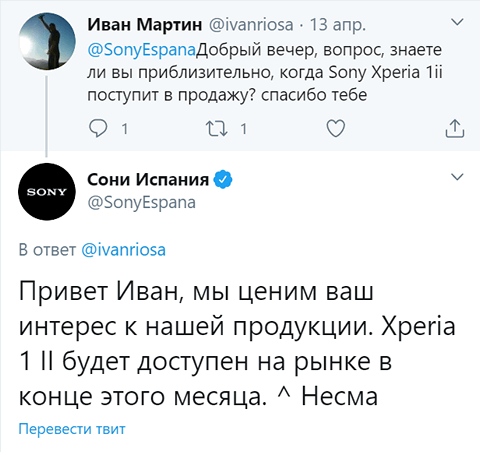This screenshot has width=480, height=452.
Task: Click the reply speech bubble icon
Action: [98, 128]
